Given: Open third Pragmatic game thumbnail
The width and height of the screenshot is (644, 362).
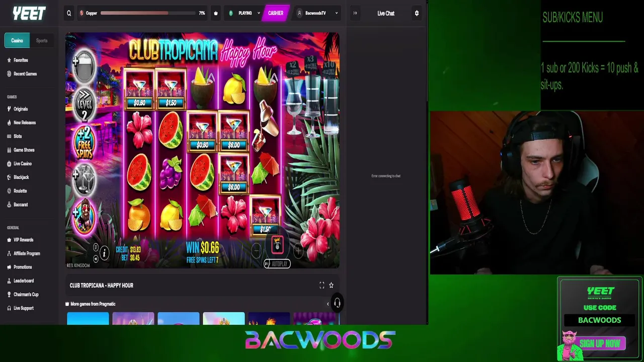Looking at the screenshot, I should pyautogui.click(x=179, y=318).
